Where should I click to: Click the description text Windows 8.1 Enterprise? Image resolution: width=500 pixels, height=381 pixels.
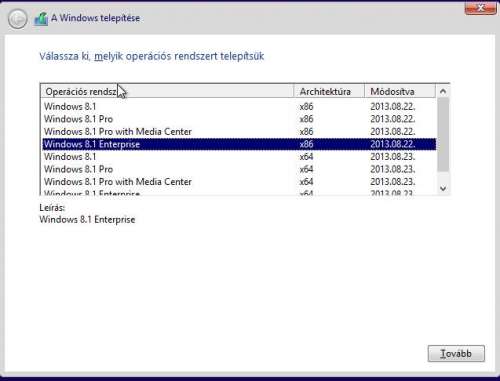click(x=87, y=220)
